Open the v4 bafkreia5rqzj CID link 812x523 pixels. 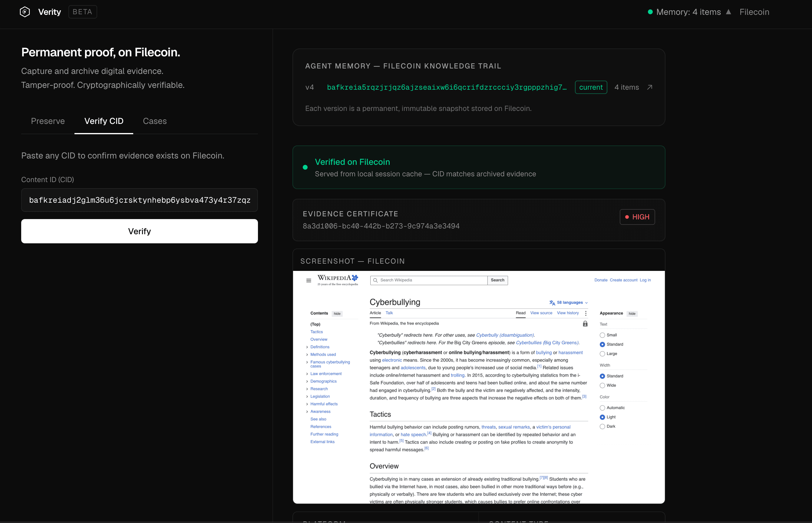pos(447,87)
